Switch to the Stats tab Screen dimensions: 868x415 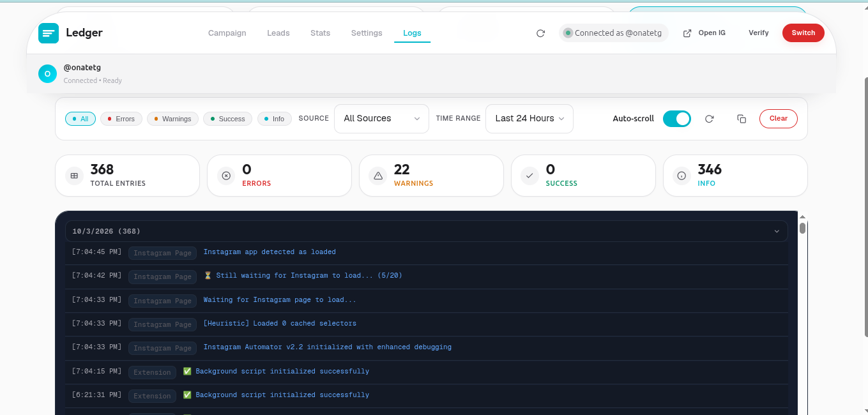tap(321, 33)
